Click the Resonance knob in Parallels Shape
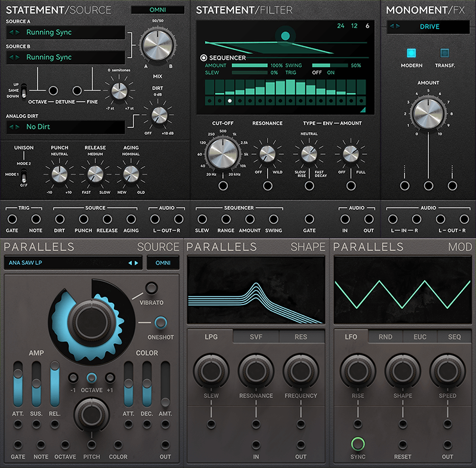476x468 pixels. (256, 372)
